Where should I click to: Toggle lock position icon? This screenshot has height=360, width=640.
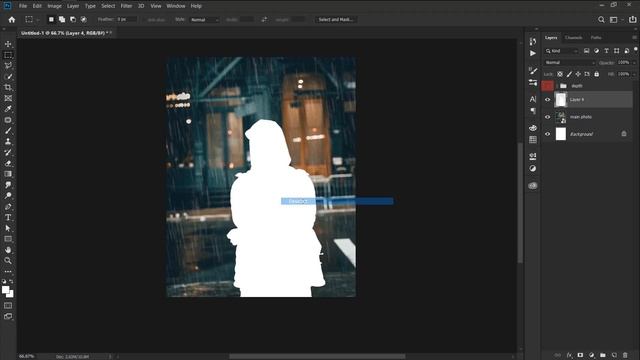pos(578,74)
